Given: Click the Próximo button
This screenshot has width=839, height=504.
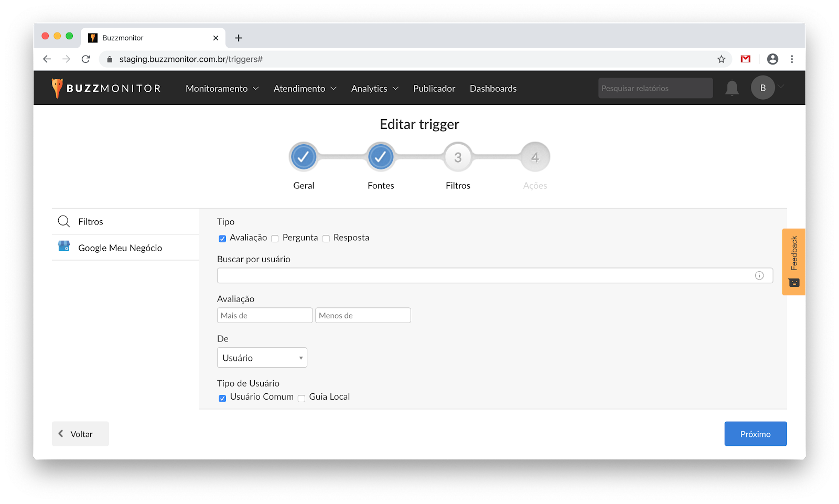Looking at the screenshot, I should [x=755, y=434].
